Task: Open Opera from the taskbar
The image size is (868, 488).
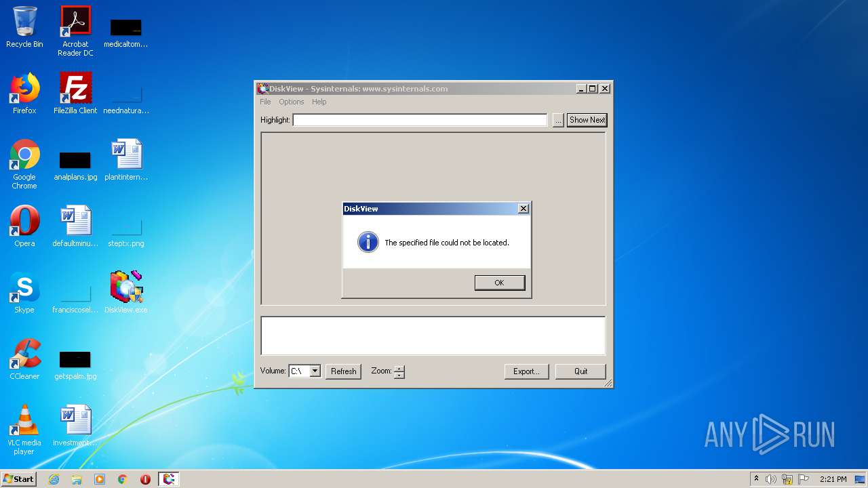Action: coord(145,479)
